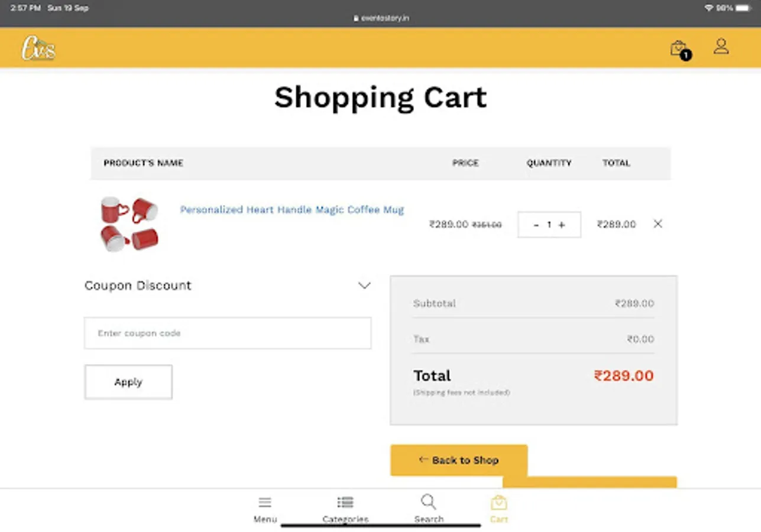Tap the eventostory.in address bar
Screen dimensions: 761x532
(x=381, y=18)
